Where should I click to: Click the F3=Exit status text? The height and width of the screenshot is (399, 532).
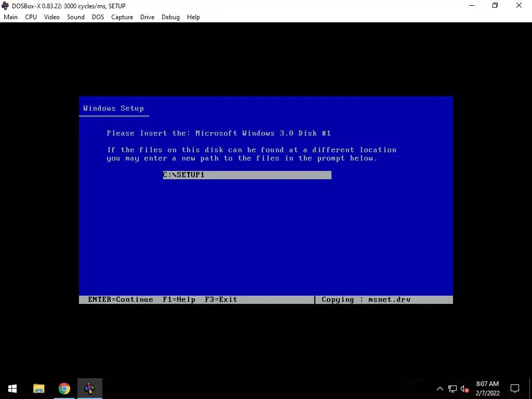221,300
